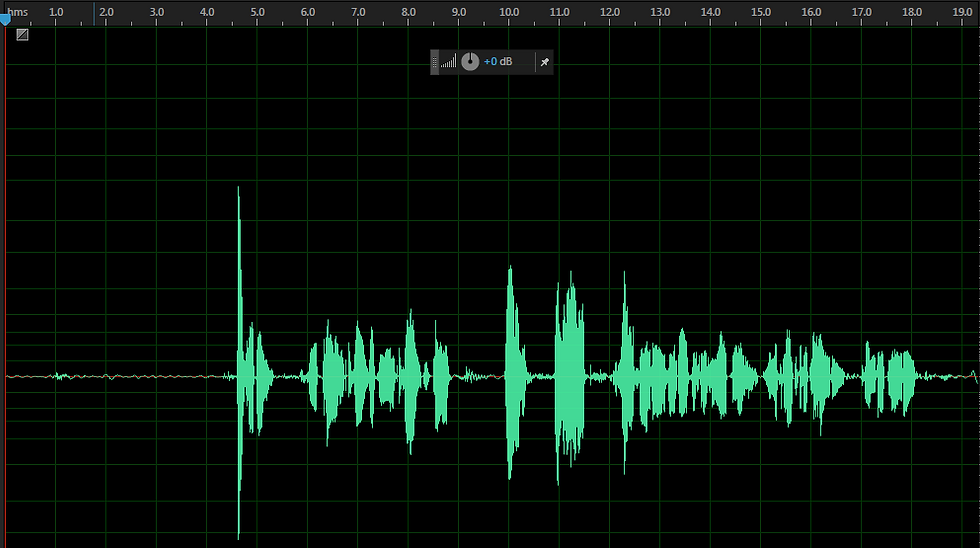Image resolution: width=980 pixels, height=548 pixels.
Task: Grab the HUD drag handle grip
Action: tap(434, 62)
